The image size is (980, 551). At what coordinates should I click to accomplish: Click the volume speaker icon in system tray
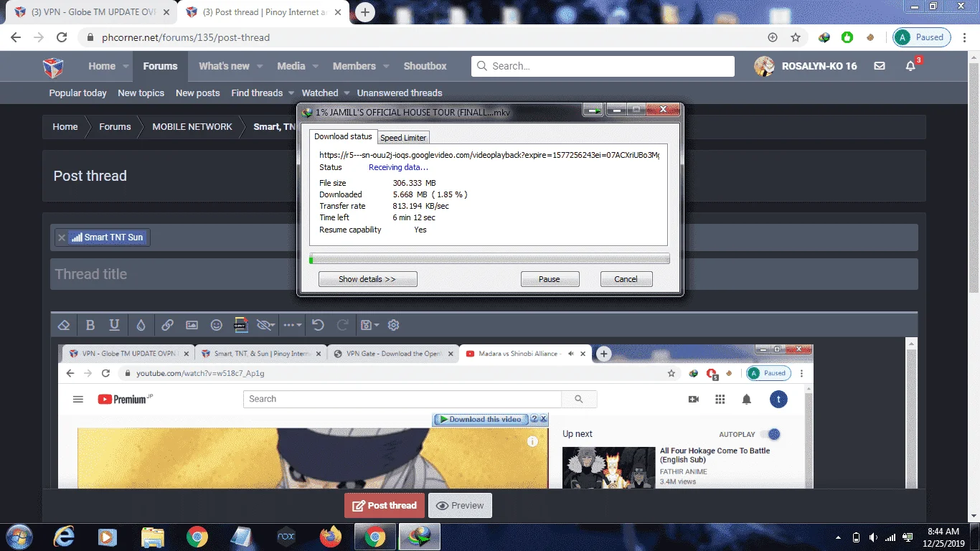(873, 537)
